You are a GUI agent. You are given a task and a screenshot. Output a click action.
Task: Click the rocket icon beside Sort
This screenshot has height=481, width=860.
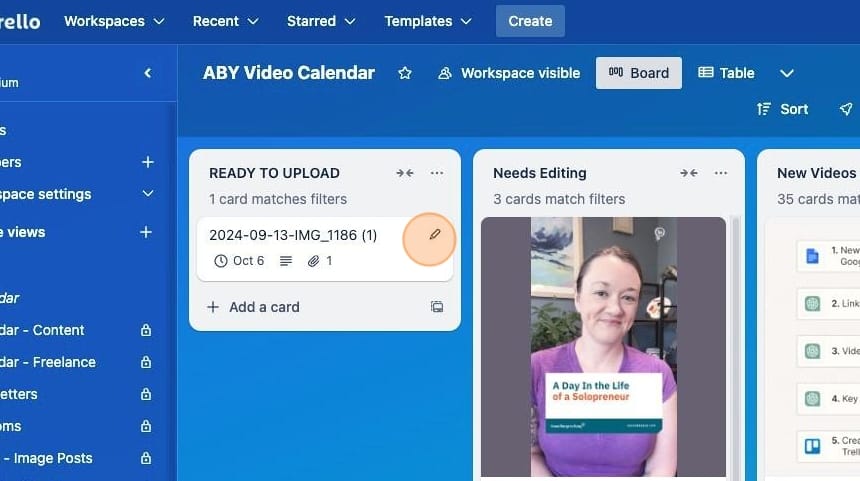click(x=846, y=109)
